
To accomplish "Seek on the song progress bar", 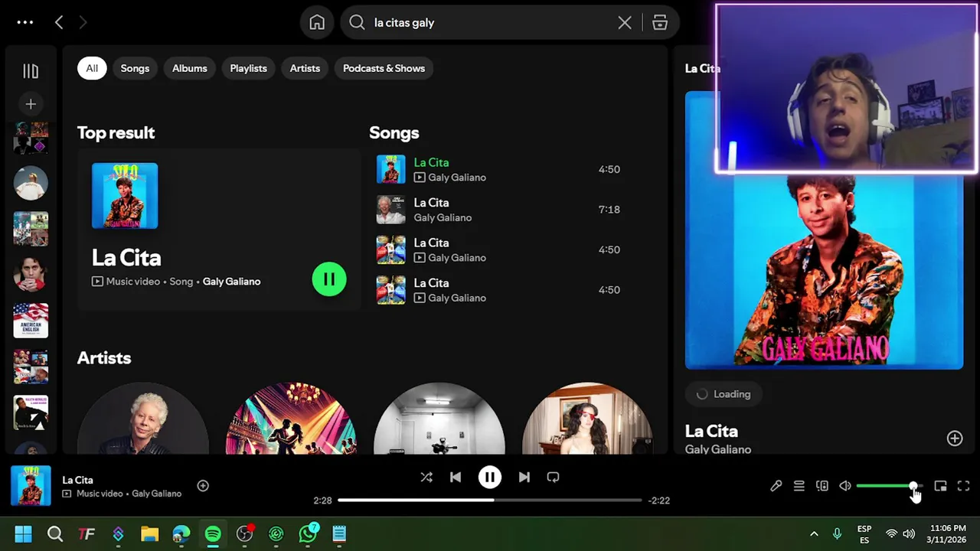I will click(x=489, y=500).
